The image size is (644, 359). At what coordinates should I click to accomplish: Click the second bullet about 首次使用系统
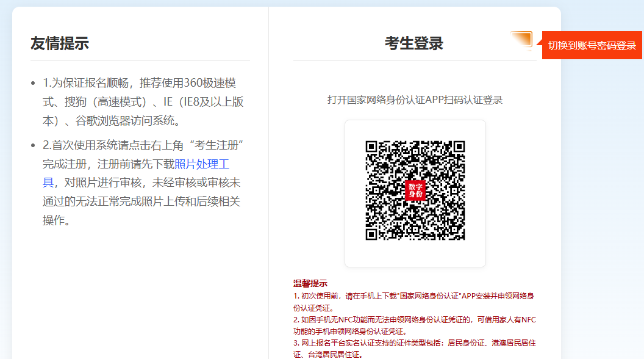143,183
